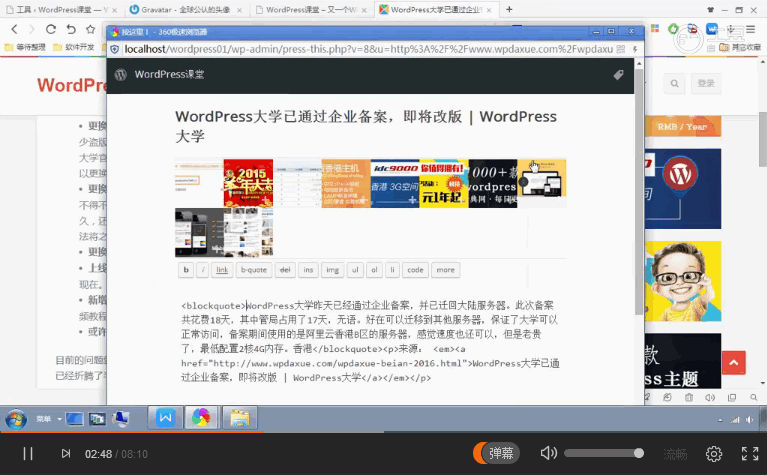
Task: Click the i italic quicktag button
Action: click(203, 270)
